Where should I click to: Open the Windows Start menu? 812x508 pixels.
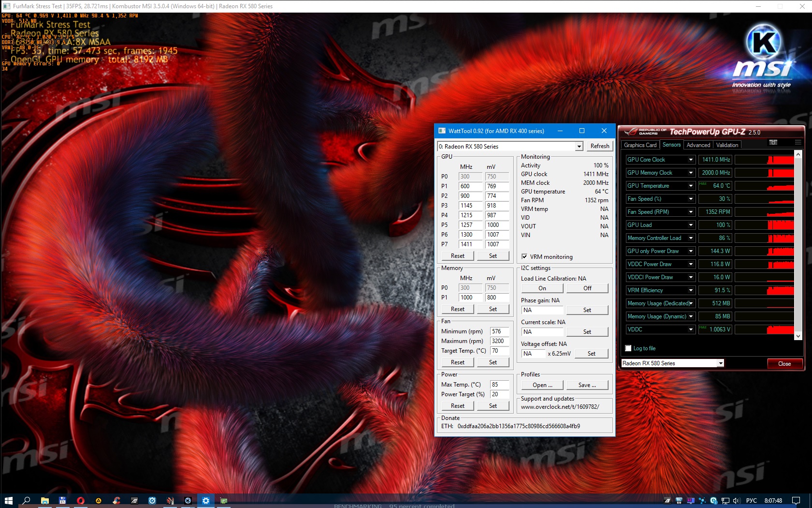point(8,501)
